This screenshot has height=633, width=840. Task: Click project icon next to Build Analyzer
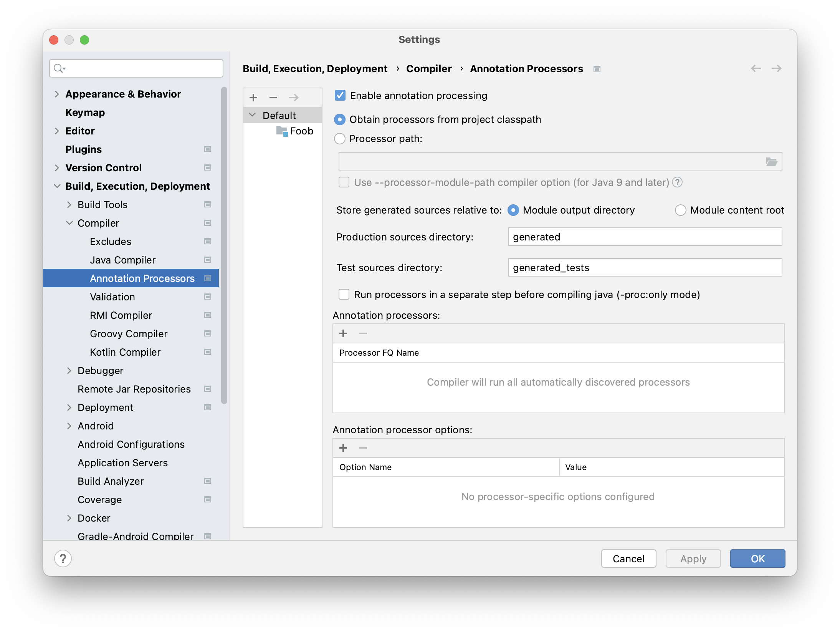(x=208, y=481)
